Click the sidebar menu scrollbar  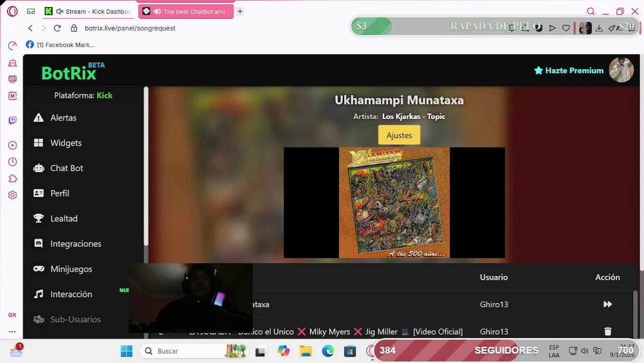[x=146, y=167]
